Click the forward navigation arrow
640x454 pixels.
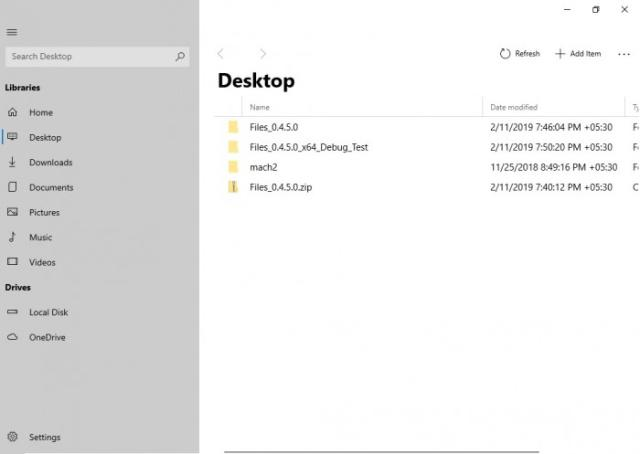click(x=263, y=54)
